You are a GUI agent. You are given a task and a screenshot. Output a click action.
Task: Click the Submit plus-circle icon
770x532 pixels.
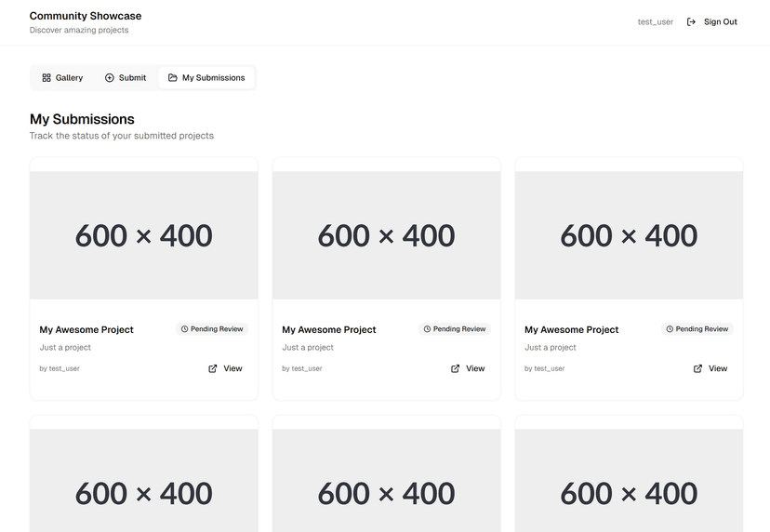[x=110, y=78]
